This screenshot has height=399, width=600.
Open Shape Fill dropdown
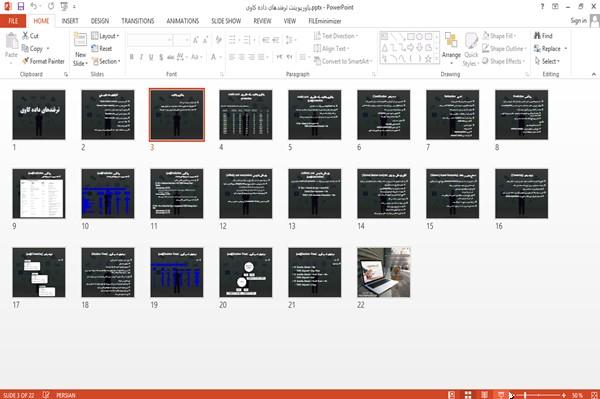[x=499, y=36]
